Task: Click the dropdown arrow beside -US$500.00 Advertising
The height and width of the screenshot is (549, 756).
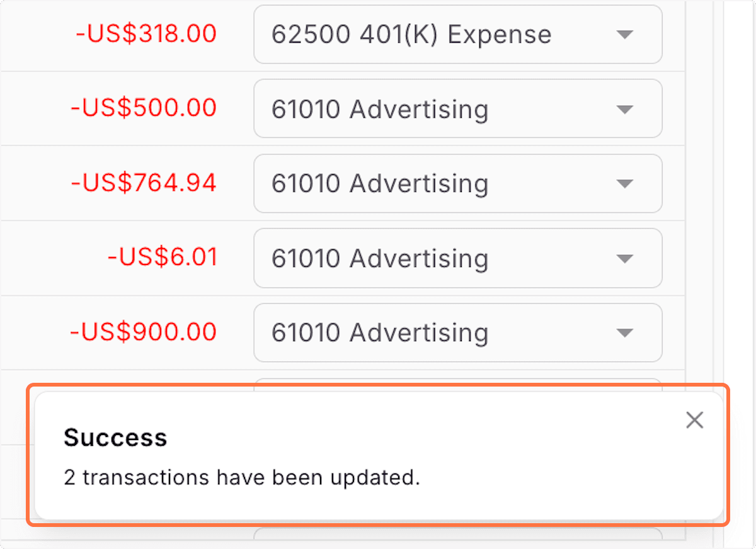Action: point(624,109)
